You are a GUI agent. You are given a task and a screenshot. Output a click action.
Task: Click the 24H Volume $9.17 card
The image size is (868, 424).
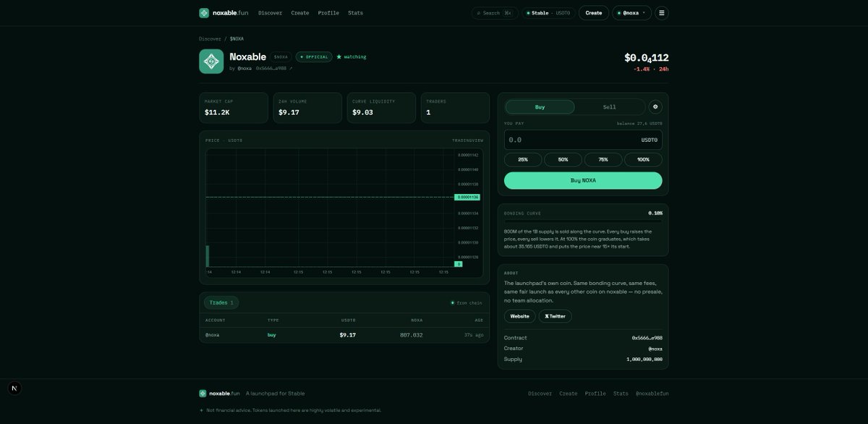coord(307,108)
